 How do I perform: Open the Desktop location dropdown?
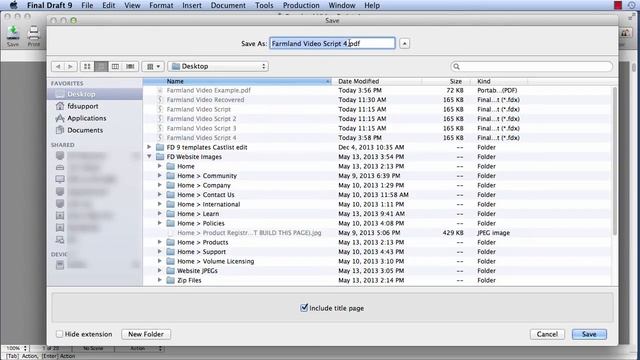(218, 66)
